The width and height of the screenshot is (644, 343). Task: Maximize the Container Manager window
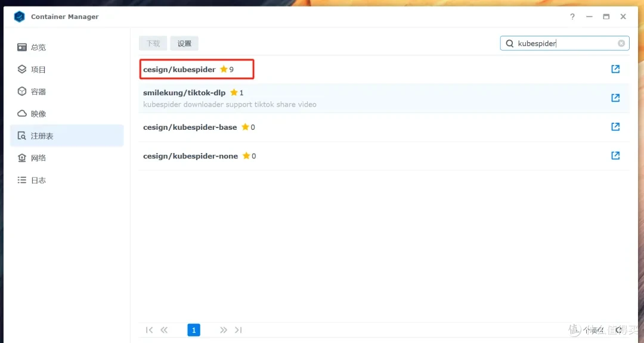tap(606, 17)
